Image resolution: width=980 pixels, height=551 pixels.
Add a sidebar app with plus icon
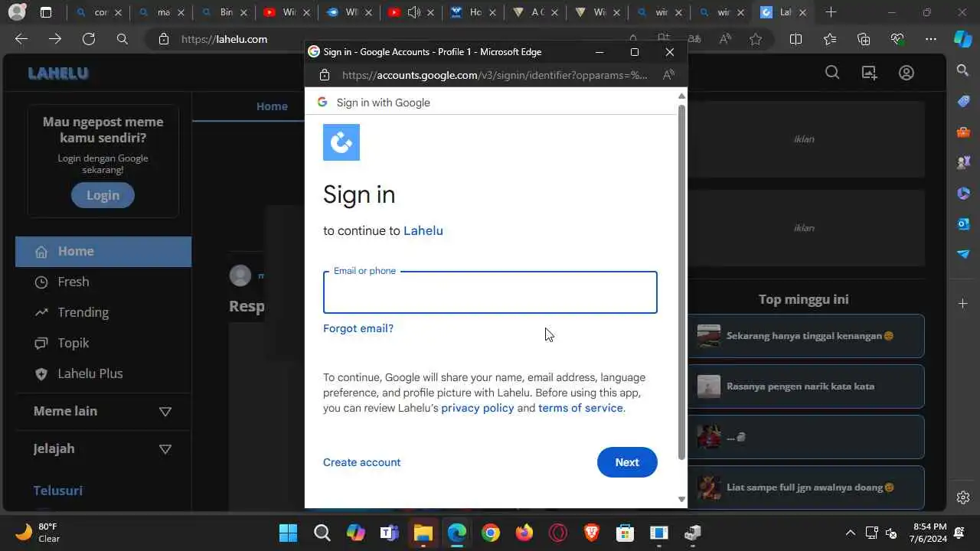click(x=963, y=304)
